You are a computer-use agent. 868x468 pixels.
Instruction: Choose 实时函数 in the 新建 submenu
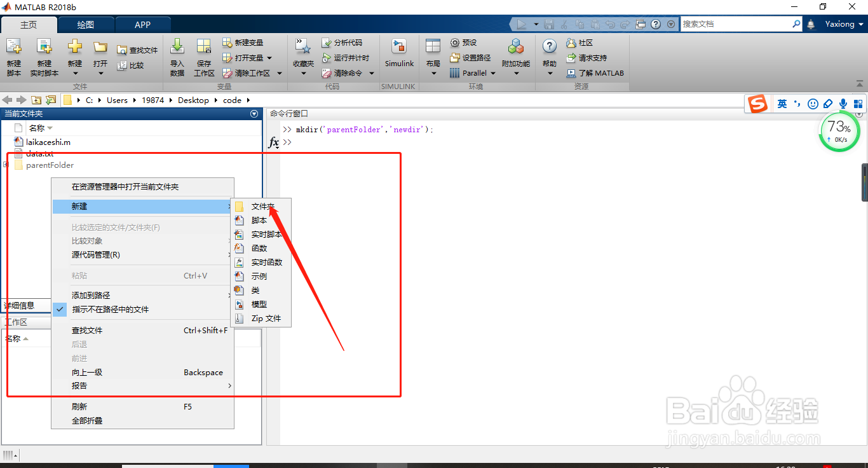click(261, 263)
